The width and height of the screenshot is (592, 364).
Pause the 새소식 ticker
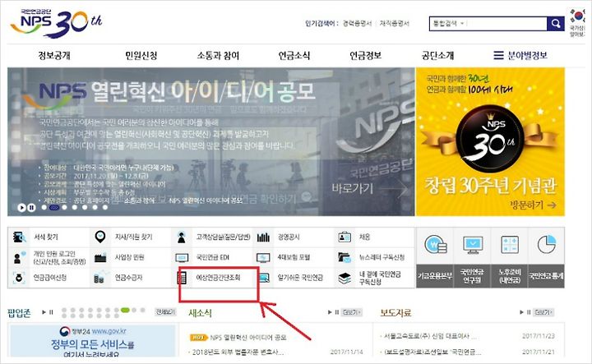point(336,312)
